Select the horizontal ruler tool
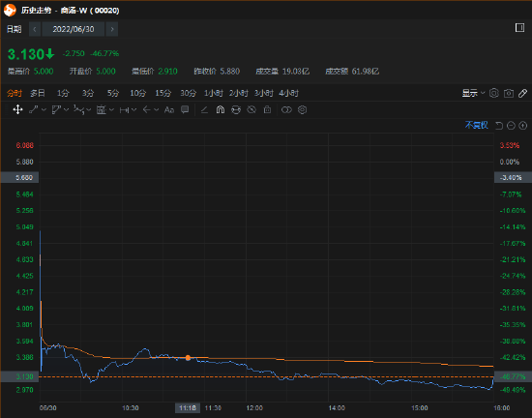Viewport: 532px width, 418px height. point(124,109)
